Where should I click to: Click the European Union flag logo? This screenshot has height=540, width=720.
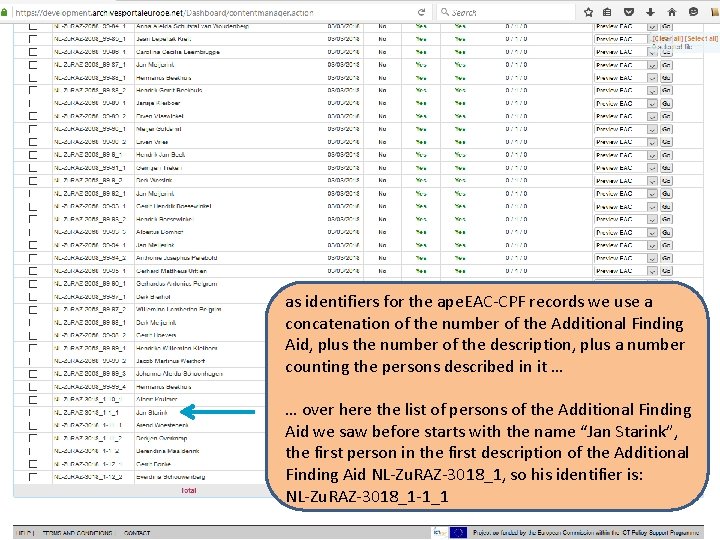click(x=458, y=533)
